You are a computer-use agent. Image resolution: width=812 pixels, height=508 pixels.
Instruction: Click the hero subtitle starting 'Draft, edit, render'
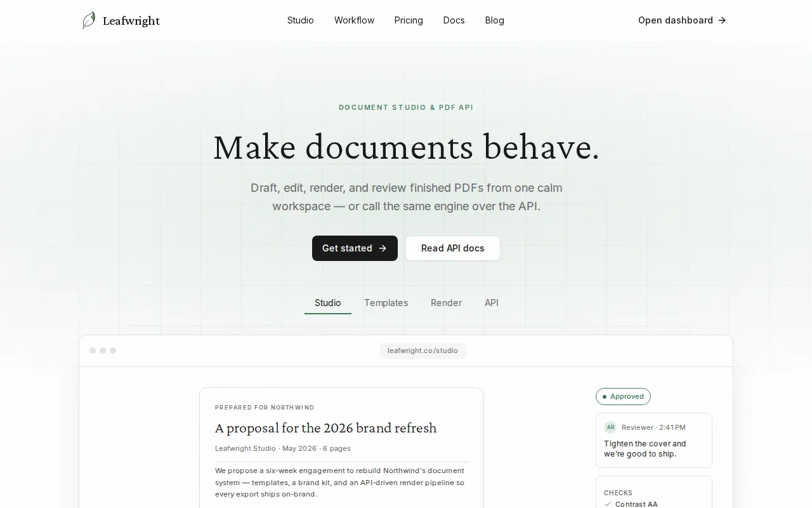(406, 197)
